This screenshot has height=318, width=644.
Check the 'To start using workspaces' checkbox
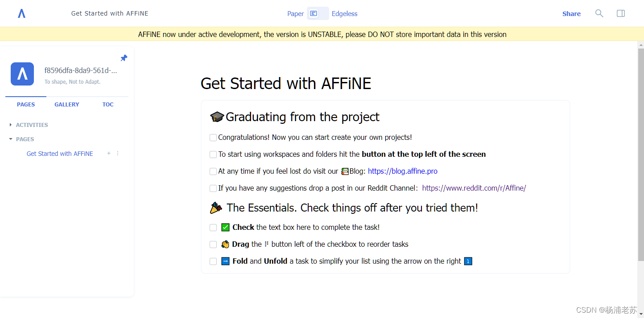pyautogui.click(x=213, y=155)
